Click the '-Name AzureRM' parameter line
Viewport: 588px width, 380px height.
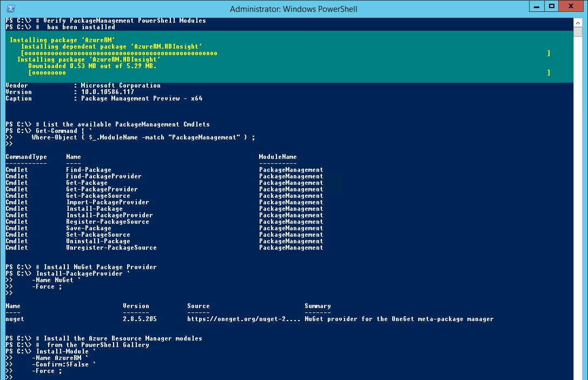60,358
